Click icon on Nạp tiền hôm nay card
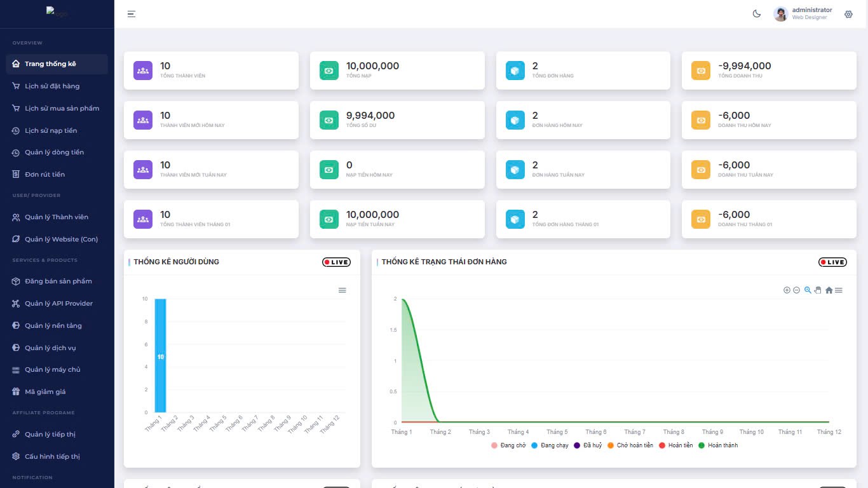The image size is (868, 488). [x=329, y=170]
